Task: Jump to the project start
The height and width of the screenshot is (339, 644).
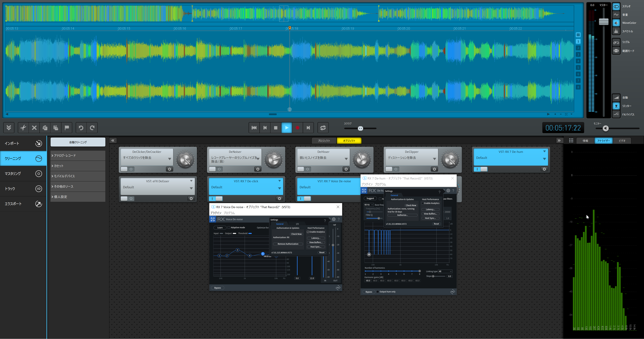Action: coord(254,128)
